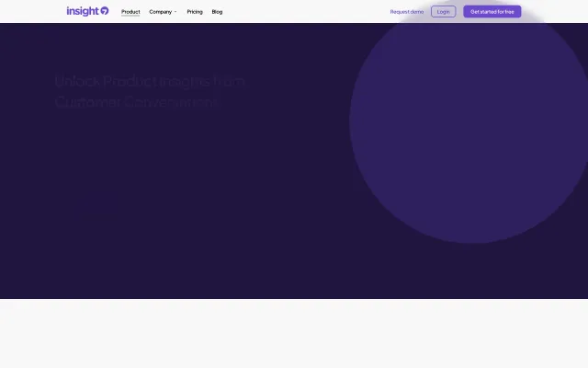Go to the Pricing page
This screenshot has width=588, height=368.
pyautogui.click(x=195, y=12)
